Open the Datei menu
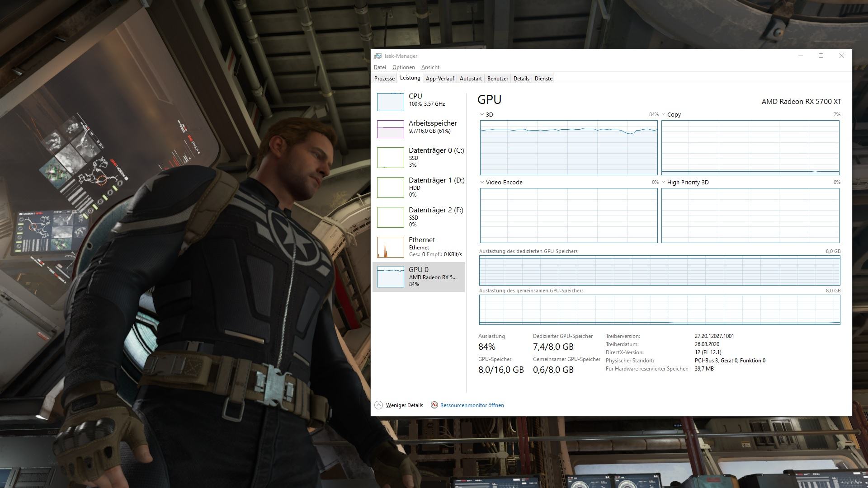Screen dimensions: 868x488 click(380, 67)
